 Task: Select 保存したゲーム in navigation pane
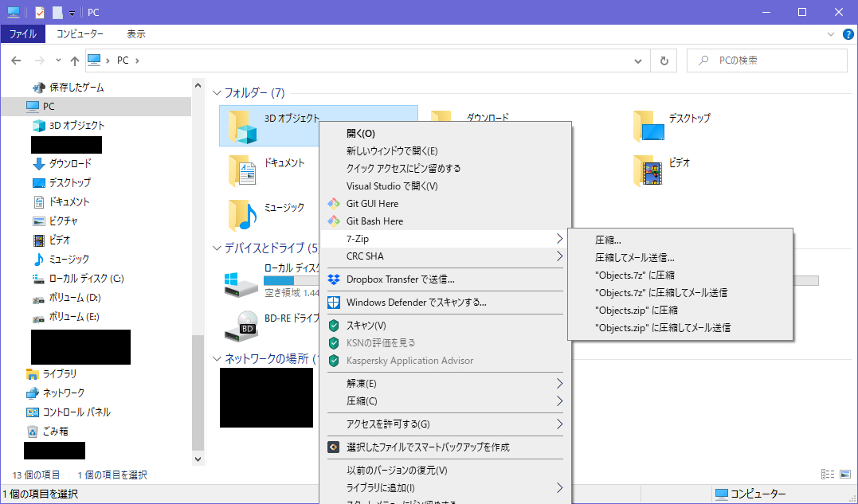[x=68, y=87]
